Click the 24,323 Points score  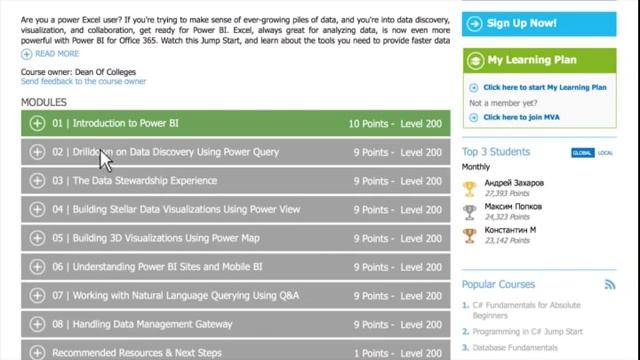pos(507,217)
